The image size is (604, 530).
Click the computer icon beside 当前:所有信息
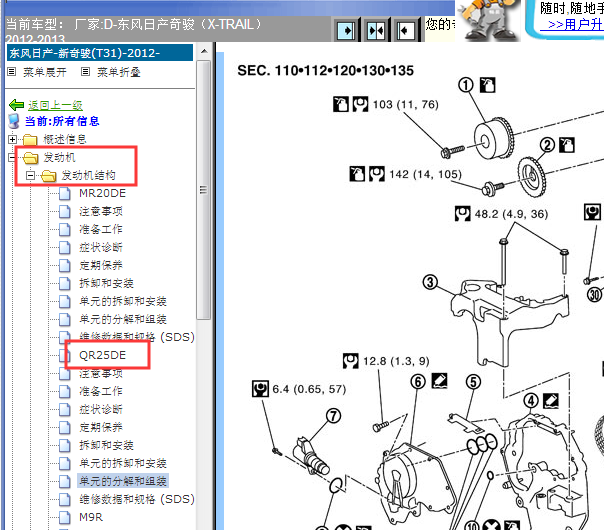click(14, 121)
